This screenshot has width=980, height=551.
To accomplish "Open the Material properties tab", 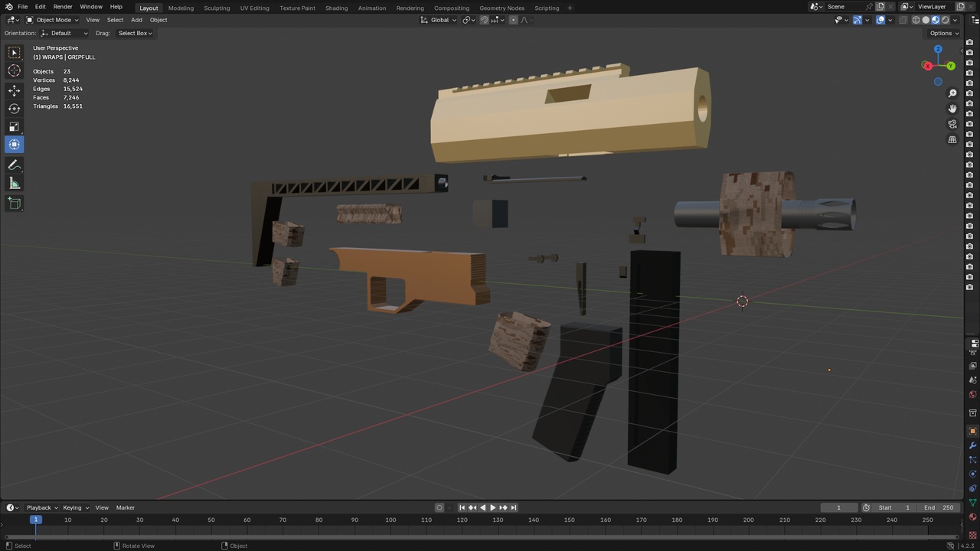I will point(973,517).
